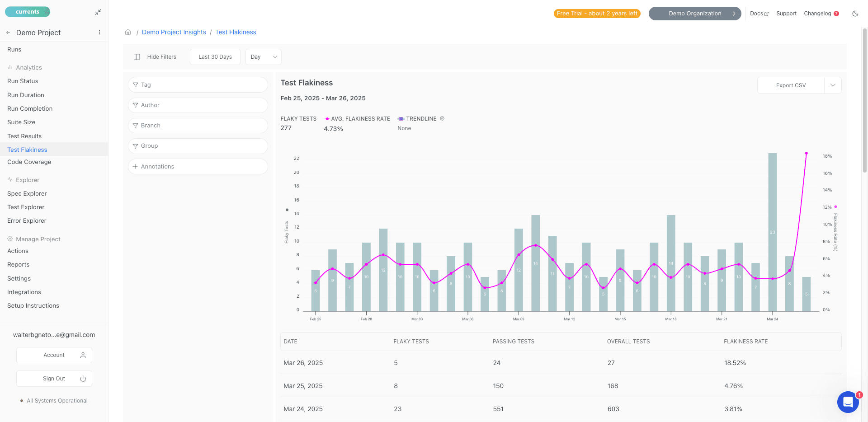The height and width of the screenshot is (422, 868).
Task: Select the Mar 26, 2025 table row date
Action: 303,363
